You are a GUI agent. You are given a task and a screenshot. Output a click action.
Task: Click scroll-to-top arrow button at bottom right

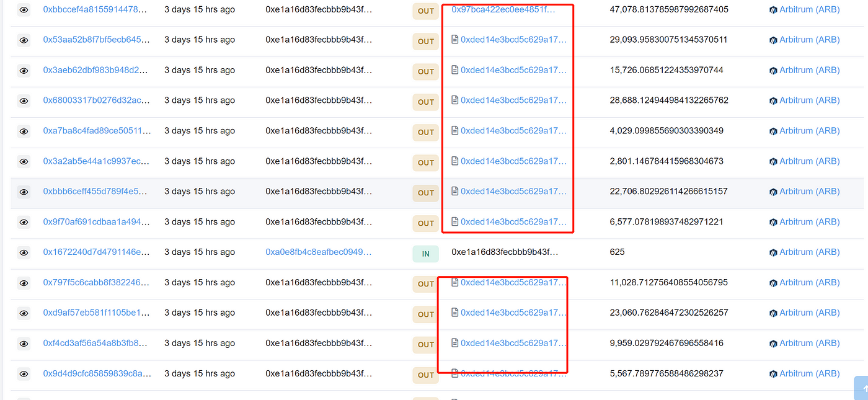point(862,388)
